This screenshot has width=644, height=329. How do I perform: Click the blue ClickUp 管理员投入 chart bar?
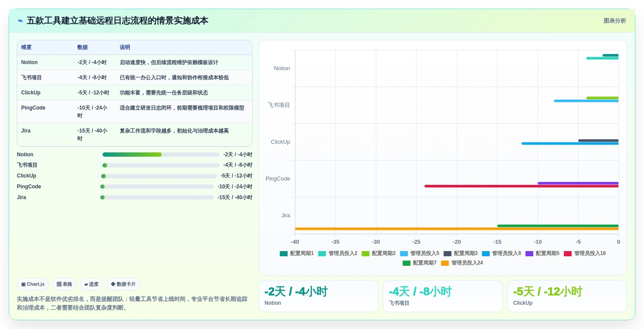570,143
